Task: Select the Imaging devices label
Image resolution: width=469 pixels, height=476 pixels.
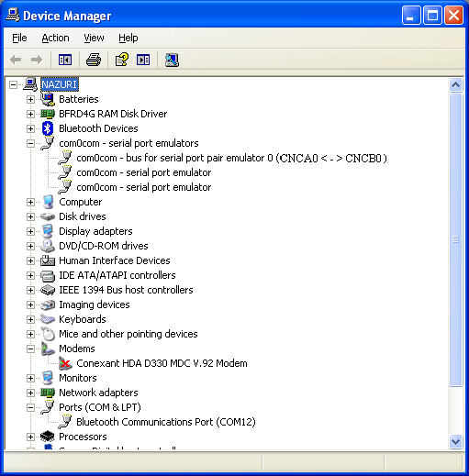Action: (95, 304)
